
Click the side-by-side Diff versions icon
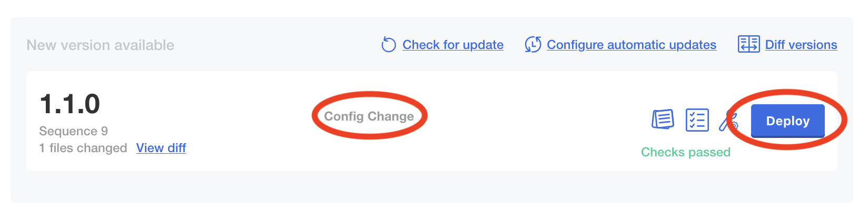point(748,45)
